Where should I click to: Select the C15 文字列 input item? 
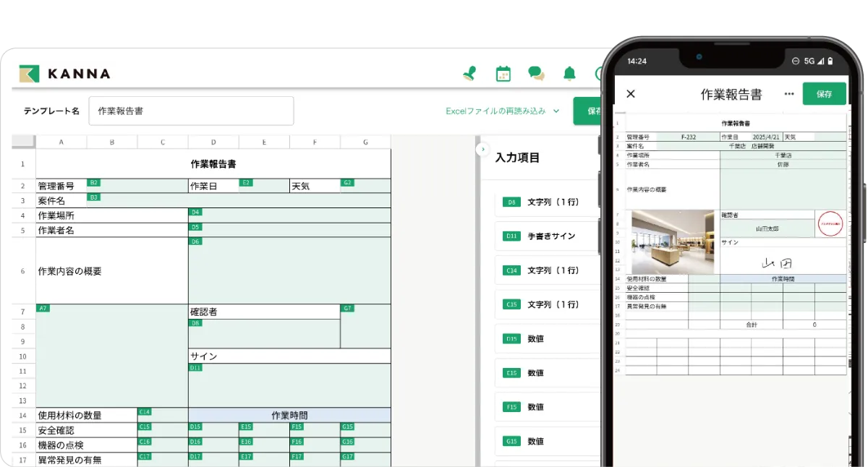click(x=548, y=304)
